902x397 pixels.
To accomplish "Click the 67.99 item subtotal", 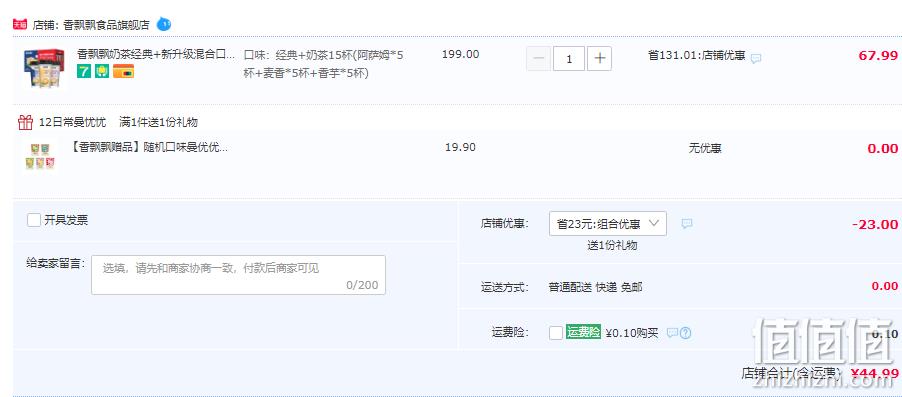I will (x=878, y=56).
